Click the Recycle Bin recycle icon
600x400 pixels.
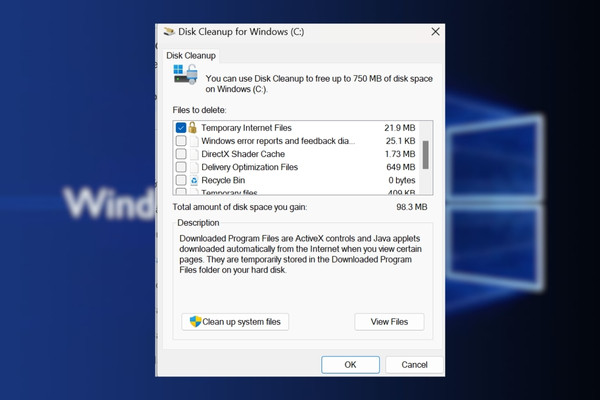(x=194, y=180)
